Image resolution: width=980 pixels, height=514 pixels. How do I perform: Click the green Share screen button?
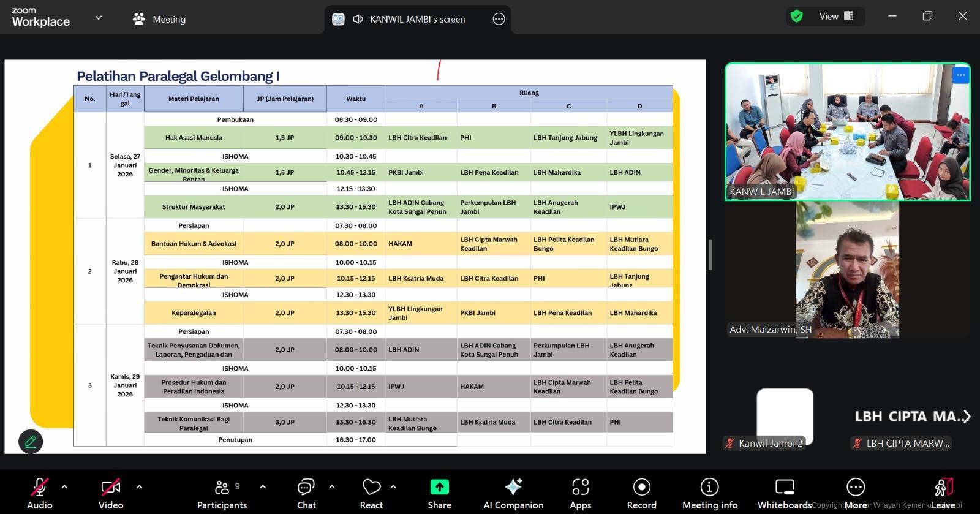[439, 493]
